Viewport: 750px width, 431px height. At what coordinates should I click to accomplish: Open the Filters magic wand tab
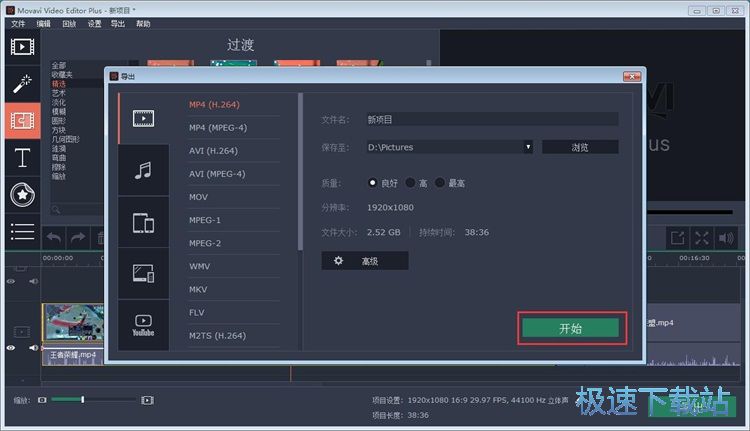(22, 84)
